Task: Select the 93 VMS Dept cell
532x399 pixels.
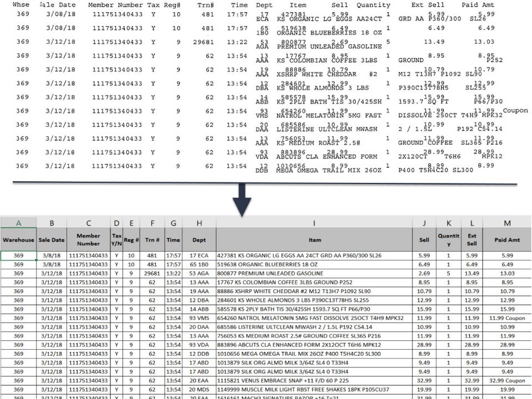Action: [x=198, y=318]
